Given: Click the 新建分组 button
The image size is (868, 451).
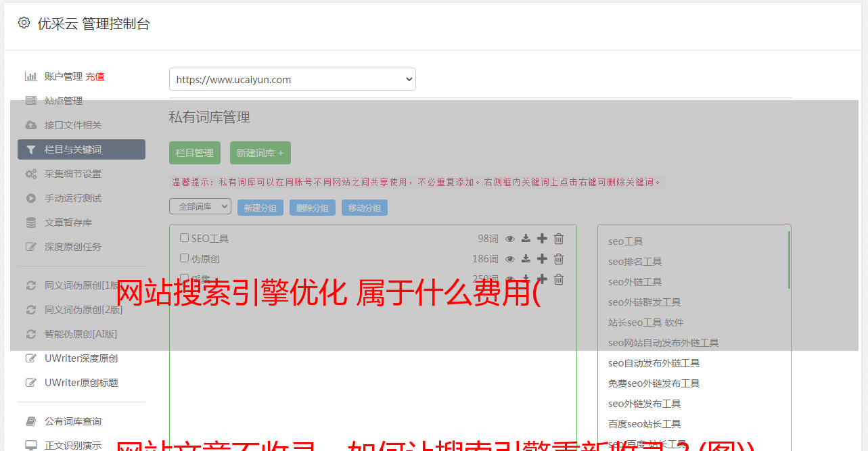Looking at the screenshot, I should coord(260,208).
